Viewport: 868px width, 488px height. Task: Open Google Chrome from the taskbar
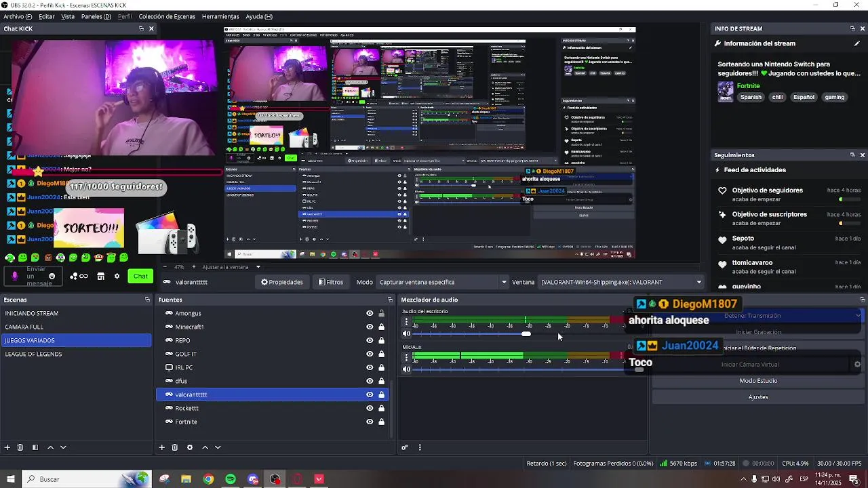pyautogui.click(x=208, y=479)
